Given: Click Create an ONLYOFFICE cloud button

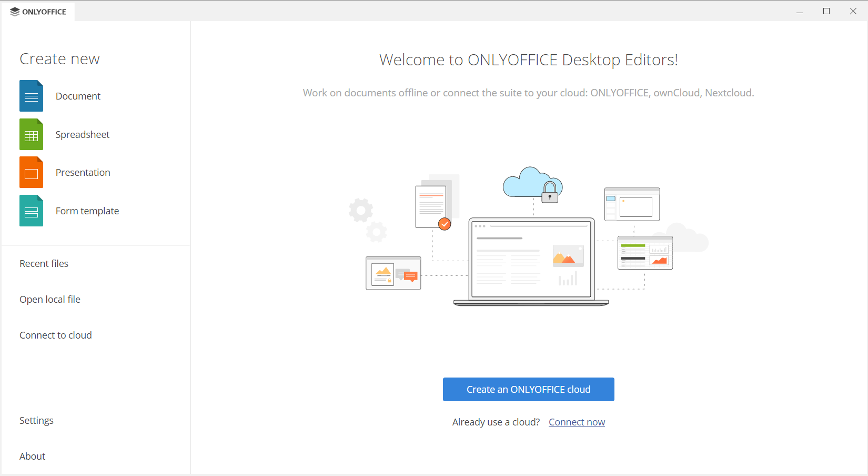Looking at the screenshot, I should [529, 389].
